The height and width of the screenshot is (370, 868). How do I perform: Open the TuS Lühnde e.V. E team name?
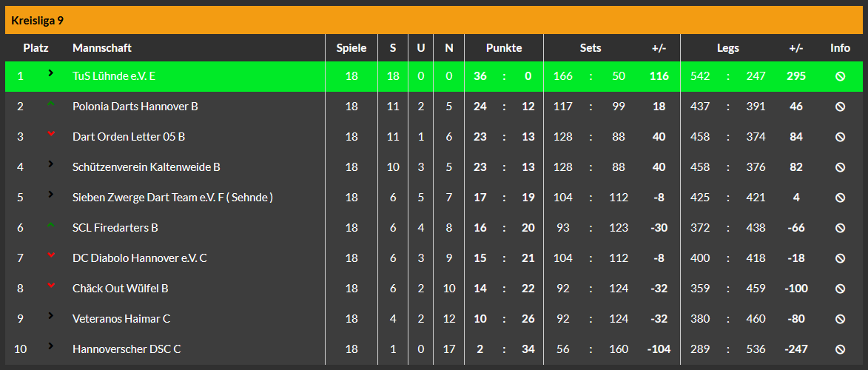114,76
